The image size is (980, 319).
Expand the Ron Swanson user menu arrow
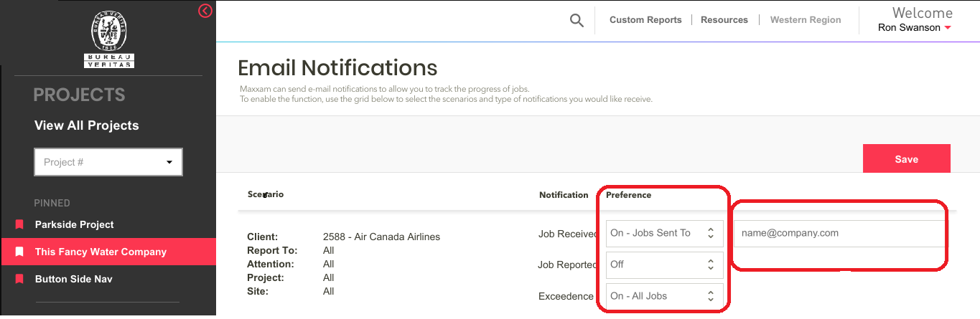click(948, 28)
